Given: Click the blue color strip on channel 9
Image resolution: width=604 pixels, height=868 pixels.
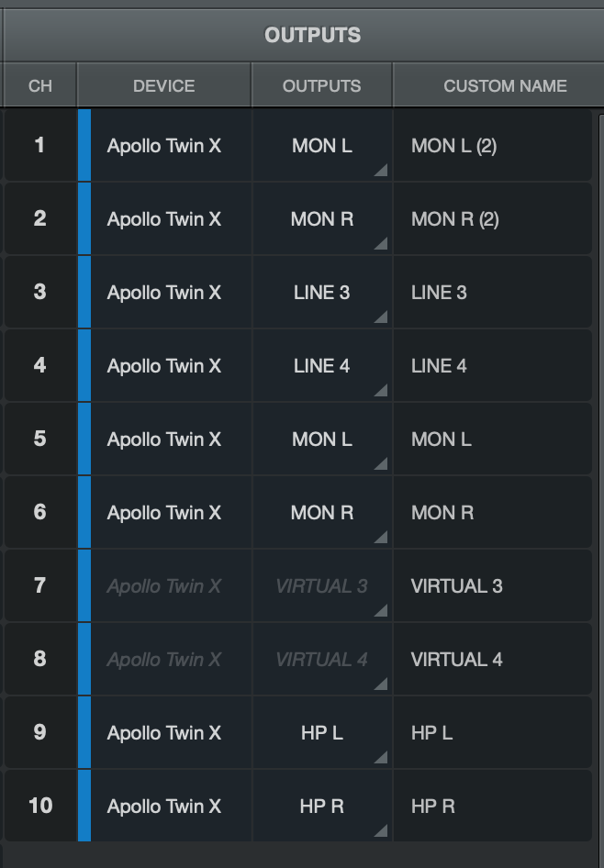Looking at the screenshot, I should tap(84, 732).
